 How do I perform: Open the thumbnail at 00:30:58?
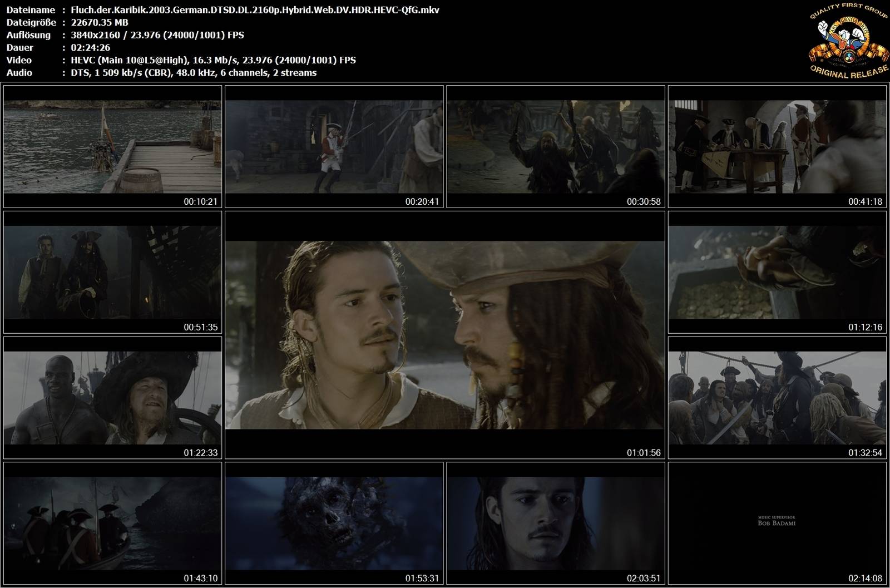point(556,146)
